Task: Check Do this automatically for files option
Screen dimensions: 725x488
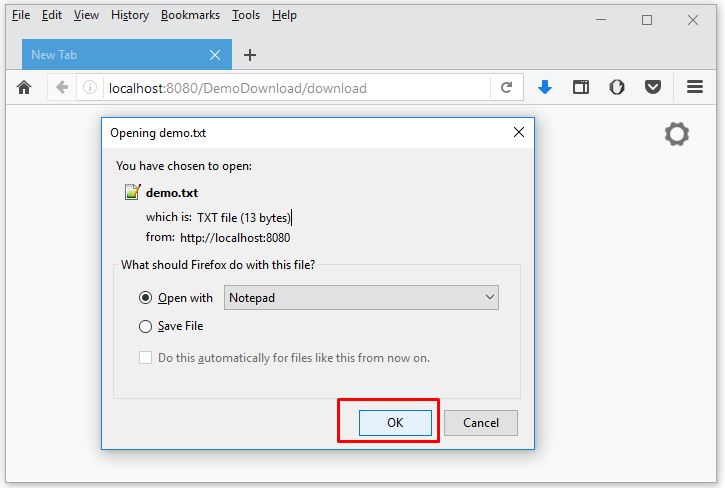Action: (145, 358)
